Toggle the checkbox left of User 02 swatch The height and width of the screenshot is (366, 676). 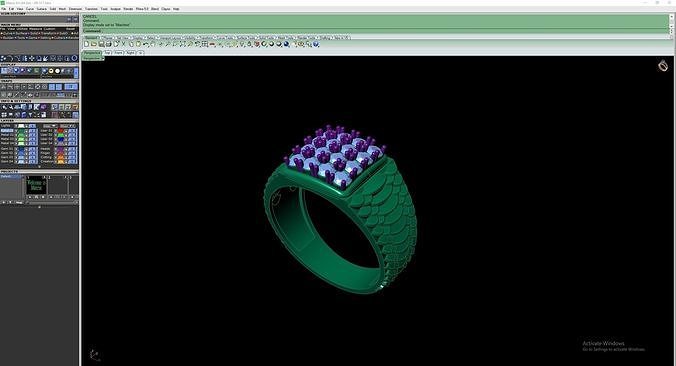[x=55, y=135]
